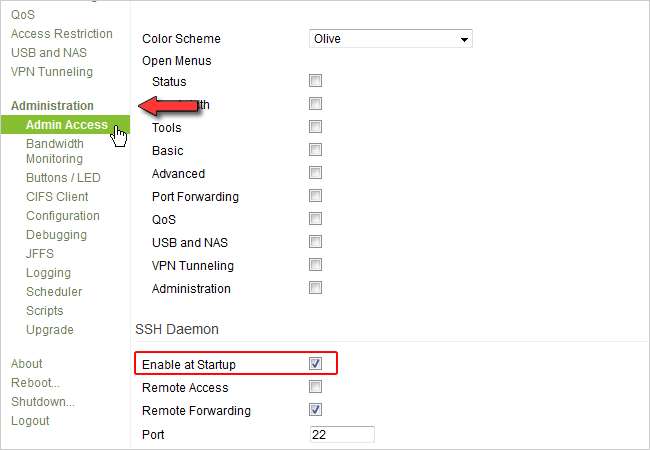Check the Status open menu checkbox
The image size is (650, 450).
point(316,81)
